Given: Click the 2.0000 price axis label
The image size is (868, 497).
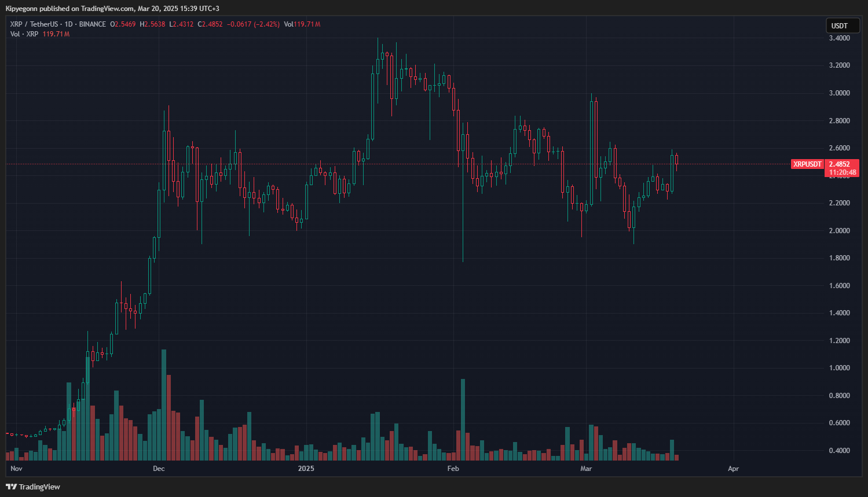Looking at the screenshot, I should coord(840,231).
